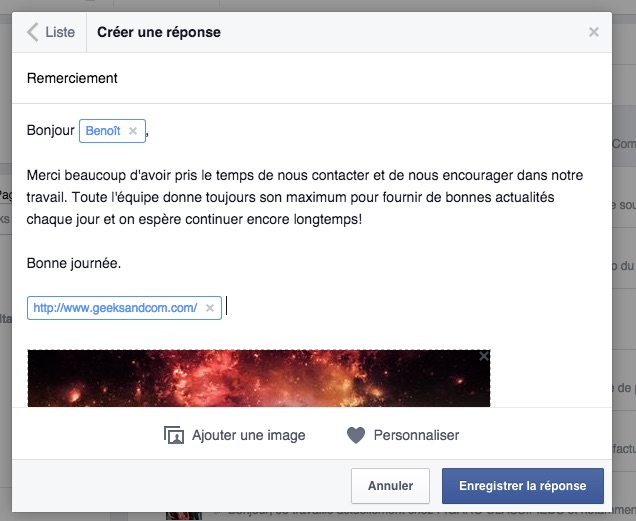Save with Enregistrer la réponse
The image size is (636, 521).
522,486
